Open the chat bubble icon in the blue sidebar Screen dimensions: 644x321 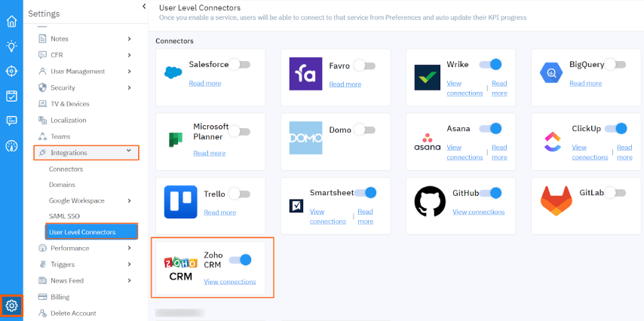click(x=11, y=121)
